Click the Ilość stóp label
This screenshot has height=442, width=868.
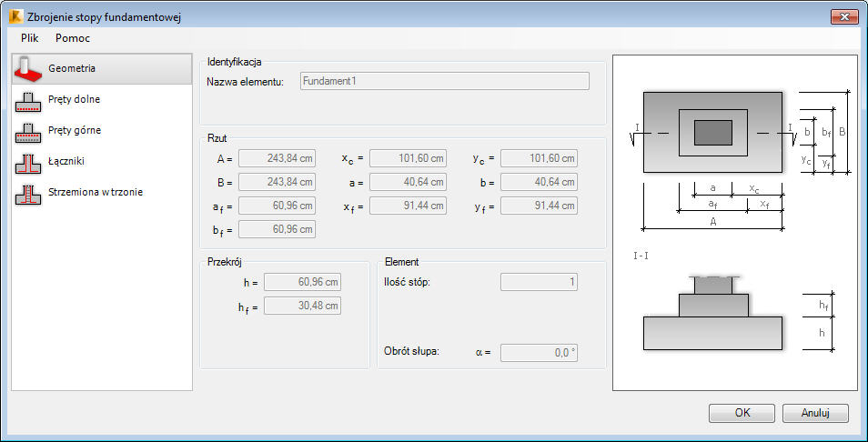407,282
